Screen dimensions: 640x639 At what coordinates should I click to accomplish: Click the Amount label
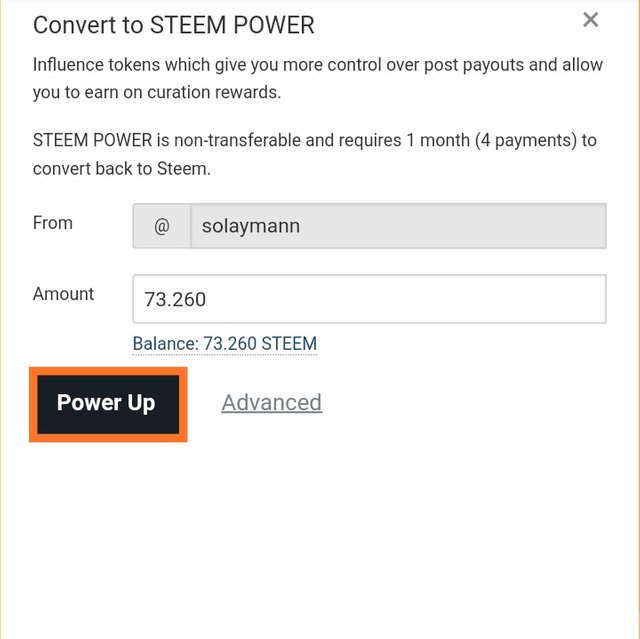(x=63, y=294)
